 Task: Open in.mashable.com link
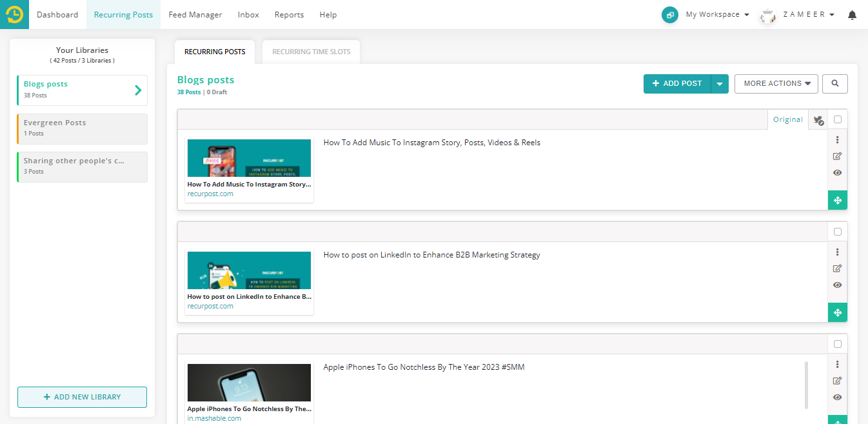tap(214, 418)
